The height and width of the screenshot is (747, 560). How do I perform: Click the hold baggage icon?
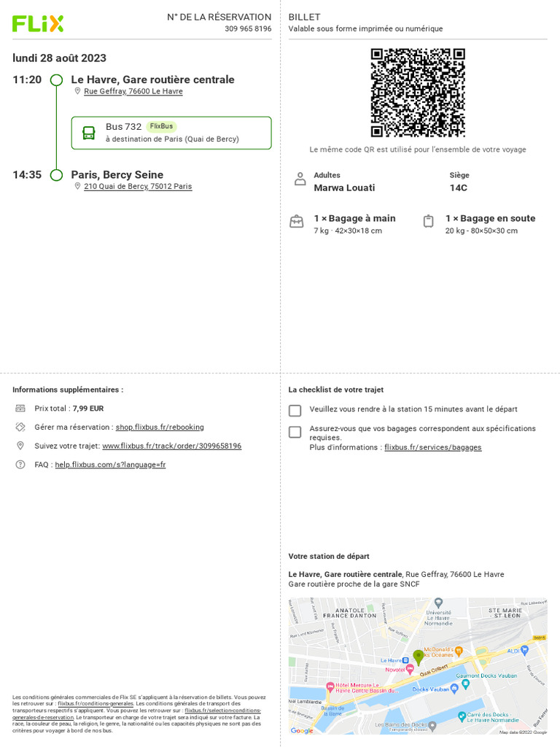(429, 221)
